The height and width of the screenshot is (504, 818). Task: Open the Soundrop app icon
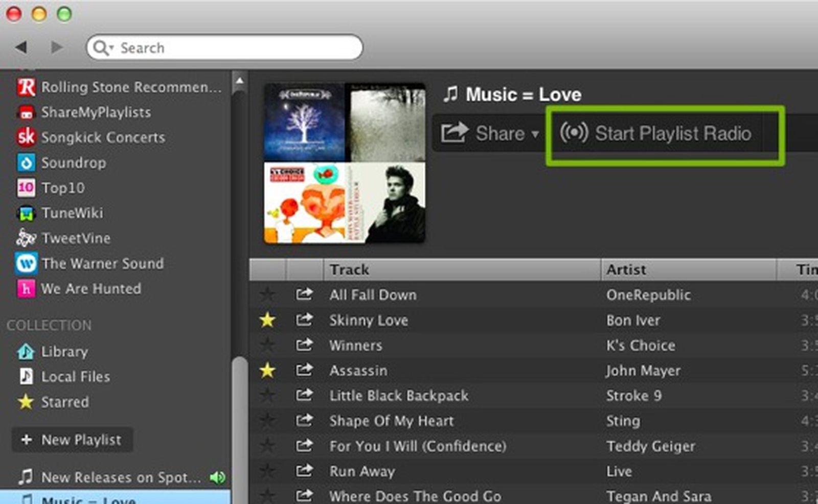(x=26, y=163)
